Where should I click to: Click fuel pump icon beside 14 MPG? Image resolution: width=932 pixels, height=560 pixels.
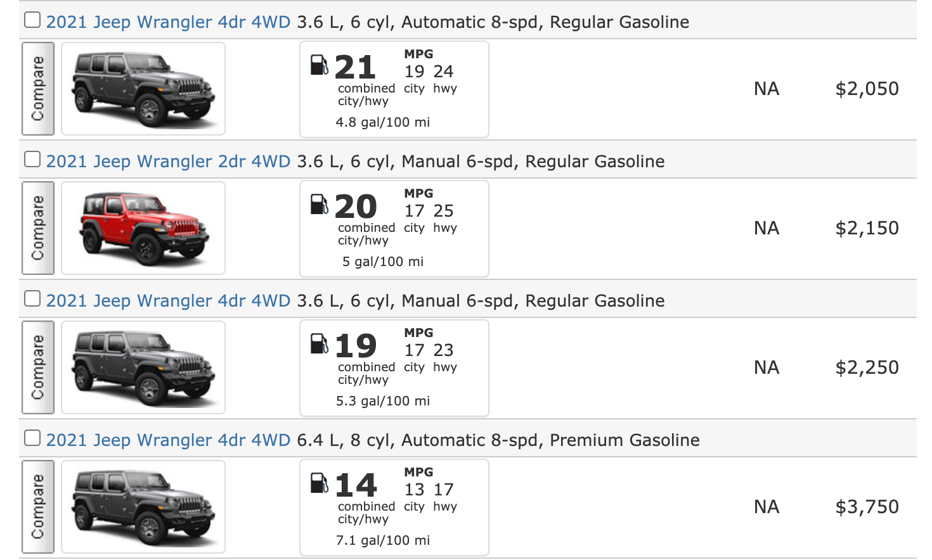[319, 483]
